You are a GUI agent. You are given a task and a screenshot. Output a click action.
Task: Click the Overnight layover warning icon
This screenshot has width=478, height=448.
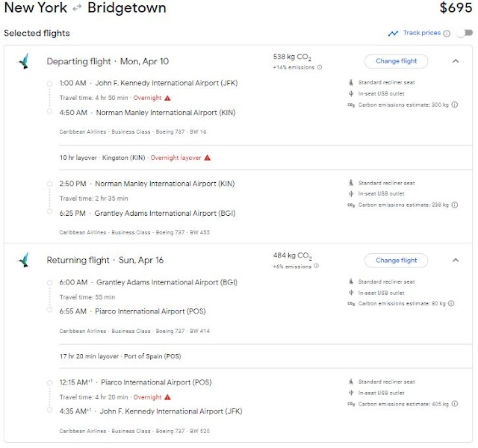click(207, 158)
